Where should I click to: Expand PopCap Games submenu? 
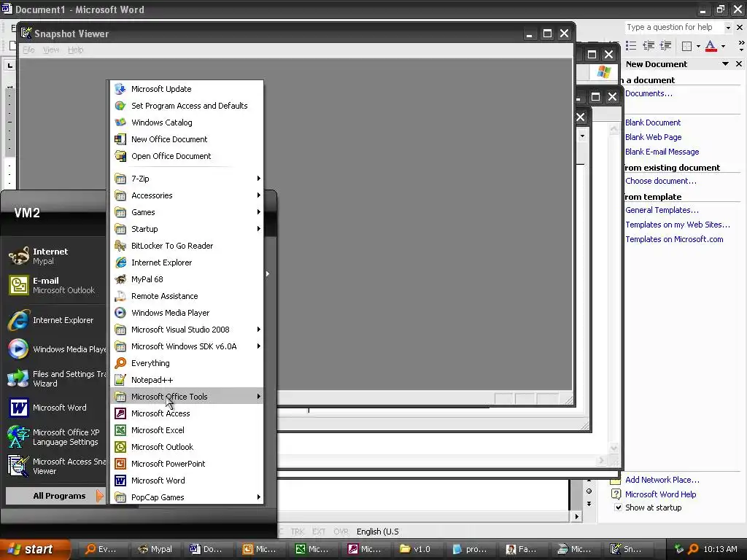(x=187, y=497)
